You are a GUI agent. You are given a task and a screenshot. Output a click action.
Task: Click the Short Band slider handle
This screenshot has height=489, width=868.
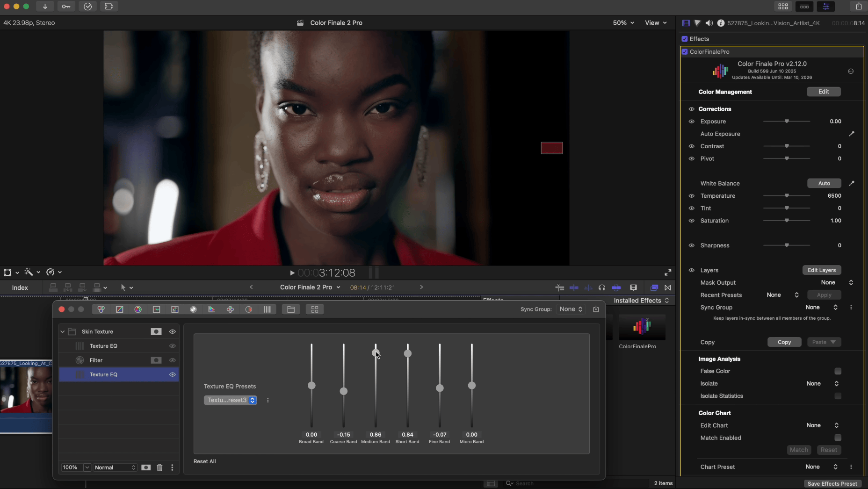tap(408, 353)
